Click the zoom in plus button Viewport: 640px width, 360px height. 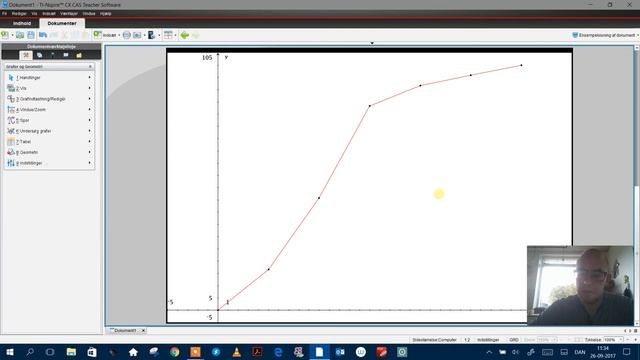[635, 340]
